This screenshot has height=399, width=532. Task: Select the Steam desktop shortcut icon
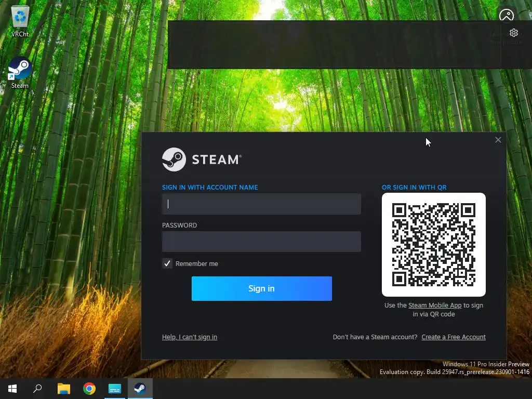pyautogui.click(x=20, y=73)
